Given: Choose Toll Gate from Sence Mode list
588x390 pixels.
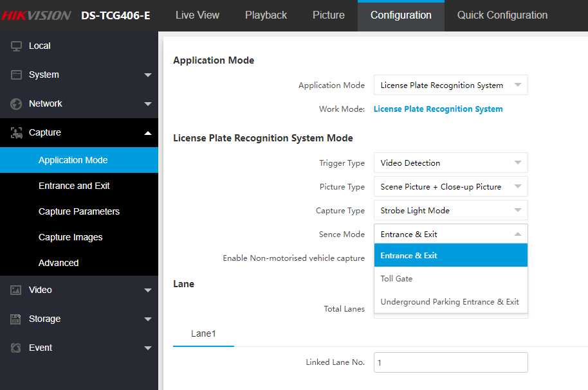Looking at the screenshot, I should [396, 279].
